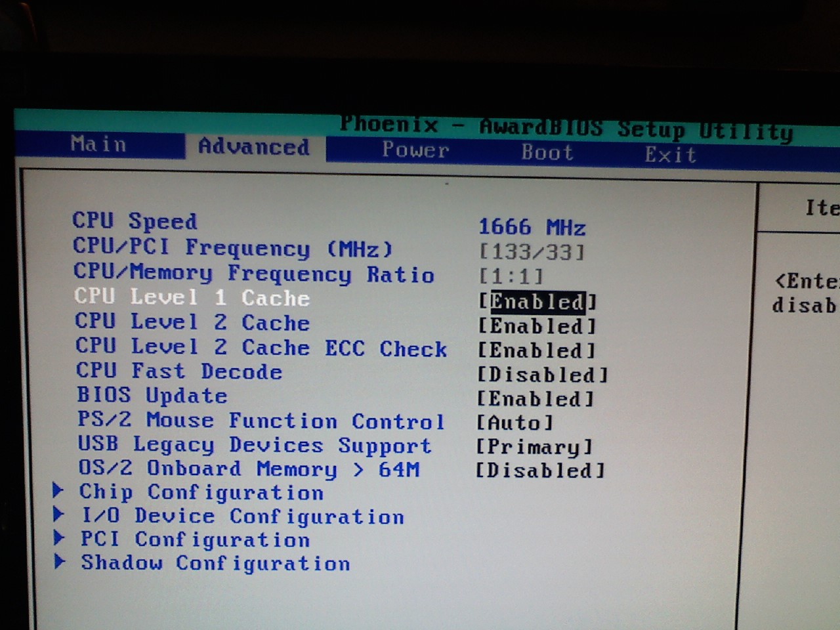Select the CPU Level 2 Cache label
The image size is (840, 630).
192,322
